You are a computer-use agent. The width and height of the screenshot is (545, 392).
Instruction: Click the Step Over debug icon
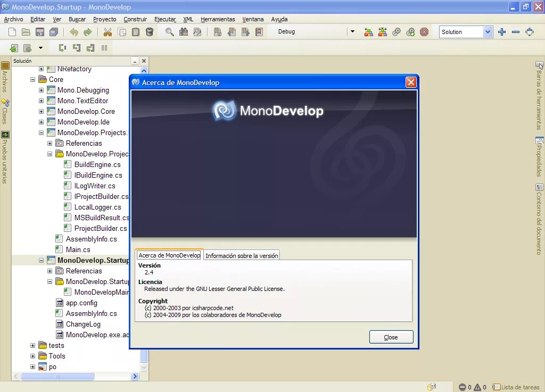pos(62,48)
